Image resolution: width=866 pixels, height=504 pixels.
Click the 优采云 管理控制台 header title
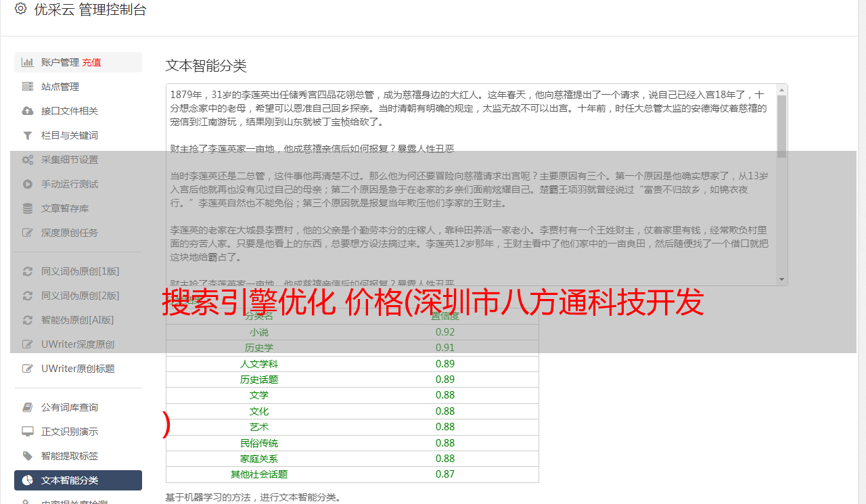[x=90, y=9]
